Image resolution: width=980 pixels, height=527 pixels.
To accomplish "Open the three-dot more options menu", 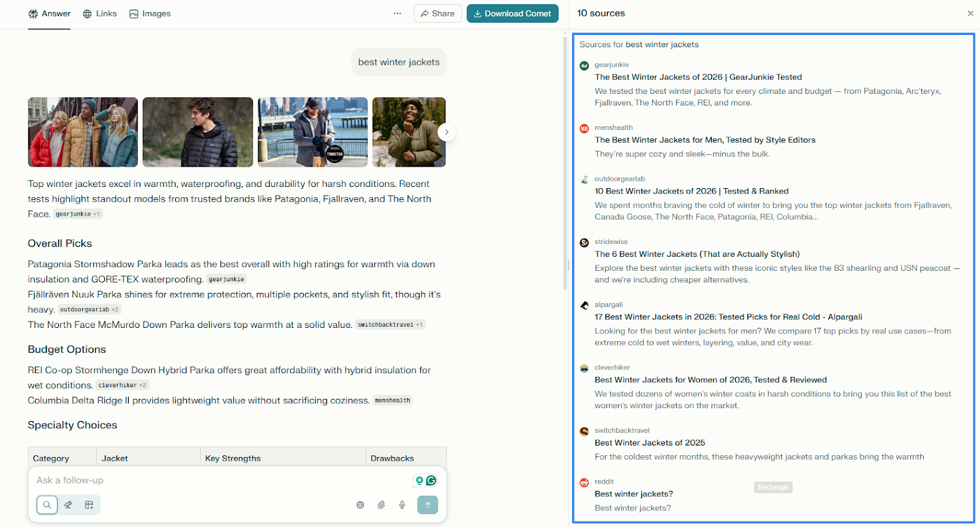I will coord(398,13).
